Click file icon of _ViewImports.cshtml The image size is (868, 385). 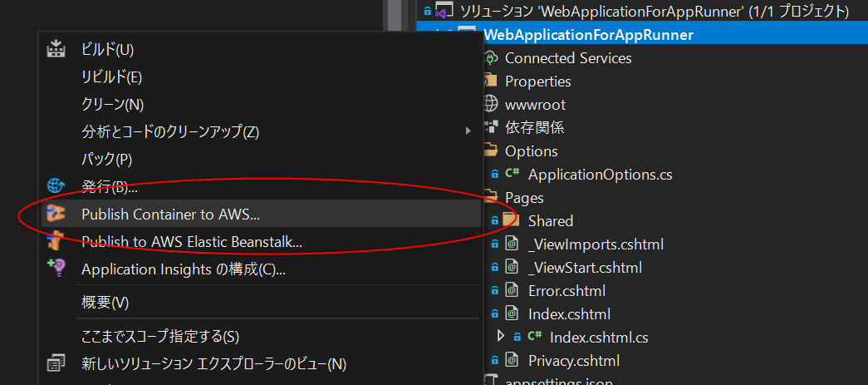point(512,244)
